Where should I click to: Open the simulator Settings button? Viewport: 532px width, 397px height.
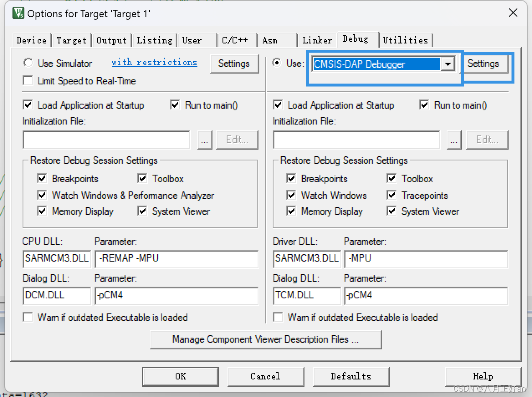point(234,64)
